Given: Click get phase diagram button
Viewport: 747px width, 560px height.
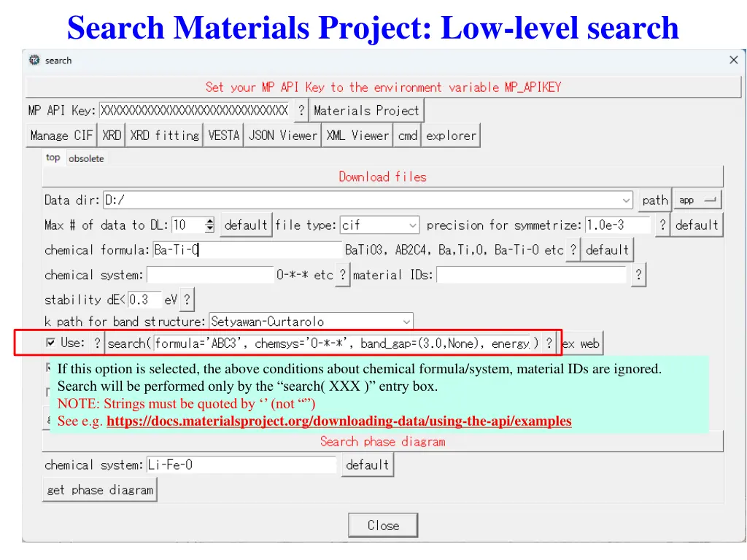Looking at the screenshot, I should coord(100,490).
